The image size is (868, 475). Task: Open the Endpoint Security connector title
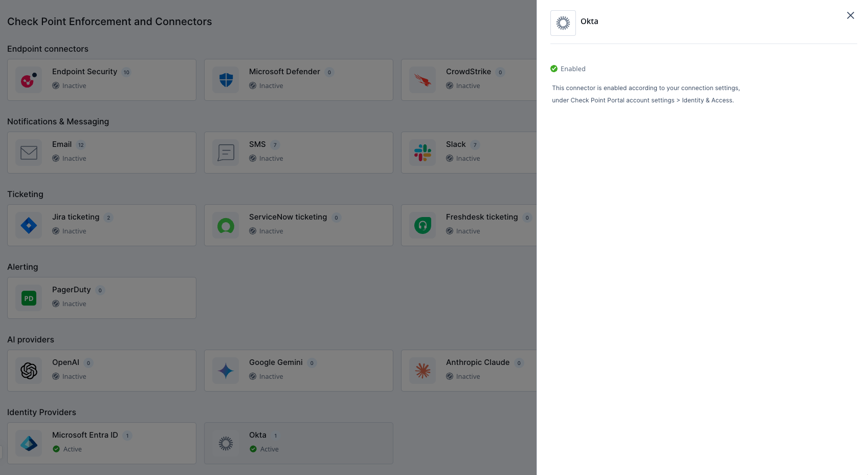pos(84,72)
